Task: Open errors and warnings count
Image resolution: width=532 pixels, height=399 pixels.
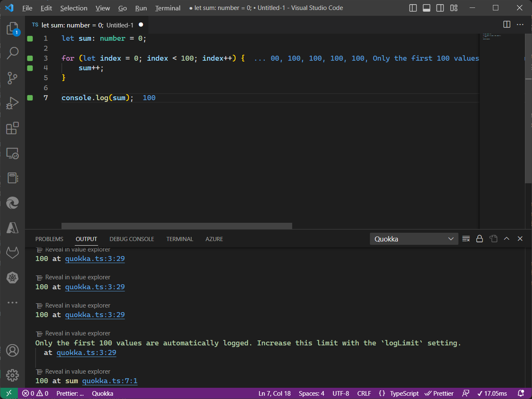Action: [35, 393]
